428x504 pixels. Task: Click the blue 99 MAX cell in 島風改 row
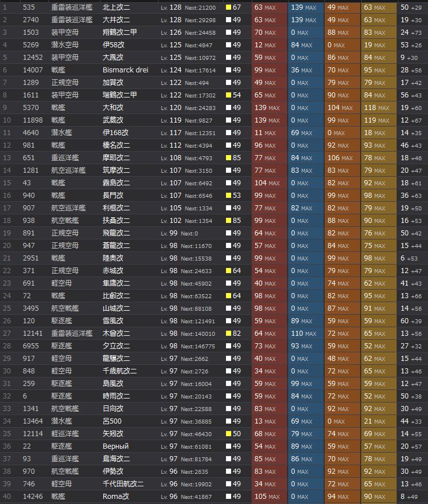(x=305, y=384)
